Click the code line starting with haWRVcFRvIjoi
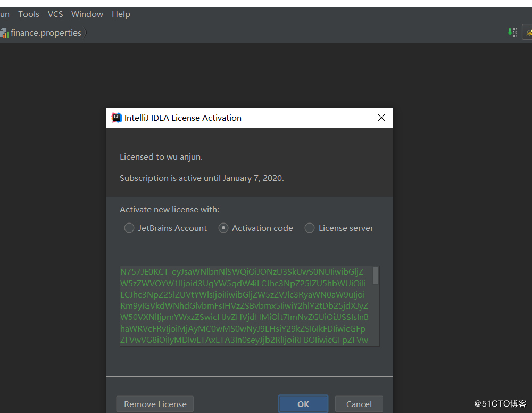Viewport: 532px width, 413px height. click(243, 328)
